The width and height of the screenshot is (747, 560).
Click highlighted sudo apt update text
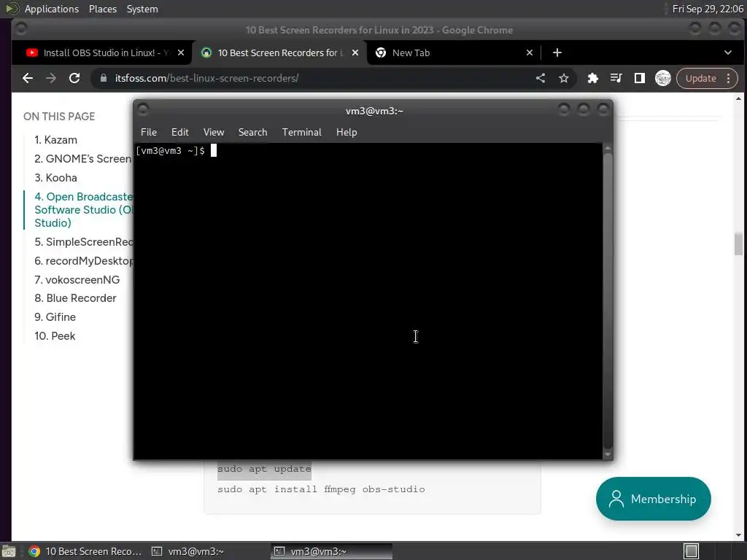click(x=264, y=469)
